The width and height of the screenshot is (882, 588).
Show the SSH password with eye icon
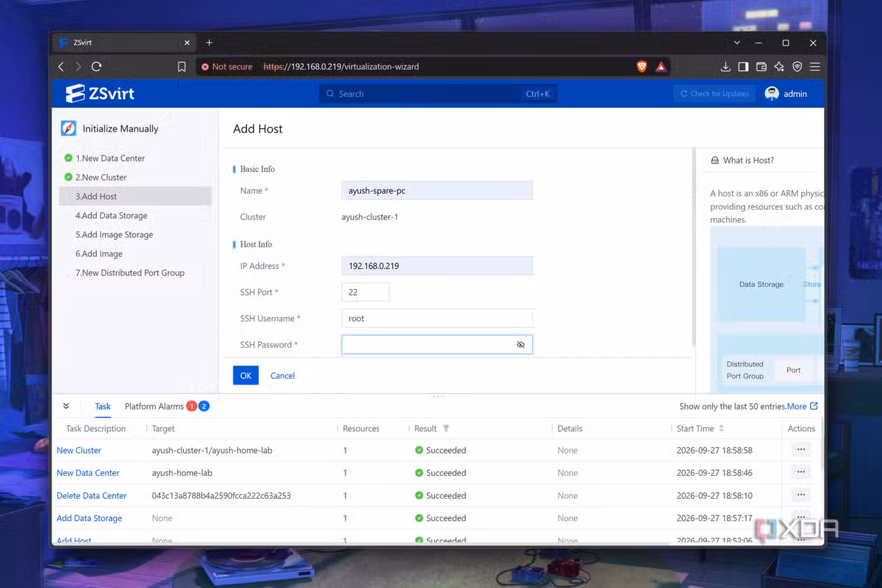(x=520, y=345)
